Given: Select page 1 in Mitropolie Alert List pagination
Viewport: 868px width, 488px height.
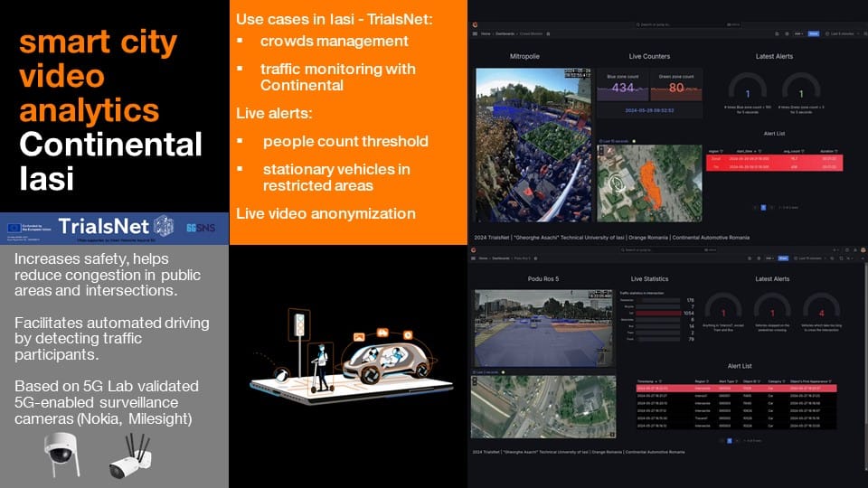Looking at the screenshot, I should click(x=763, y=208).
